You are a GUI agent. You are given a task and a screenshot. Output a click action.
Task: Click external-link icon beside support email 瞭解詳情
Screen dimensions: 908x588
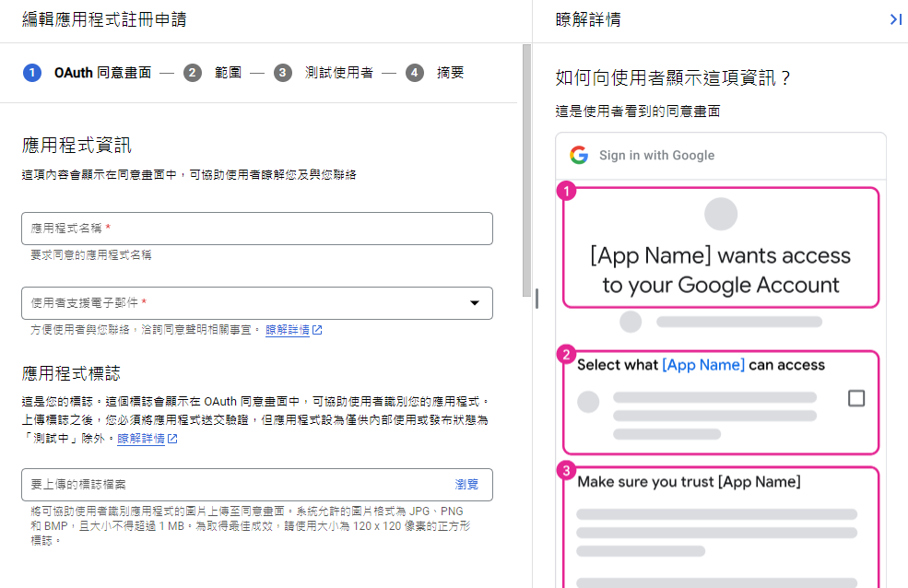coord(317,330)
